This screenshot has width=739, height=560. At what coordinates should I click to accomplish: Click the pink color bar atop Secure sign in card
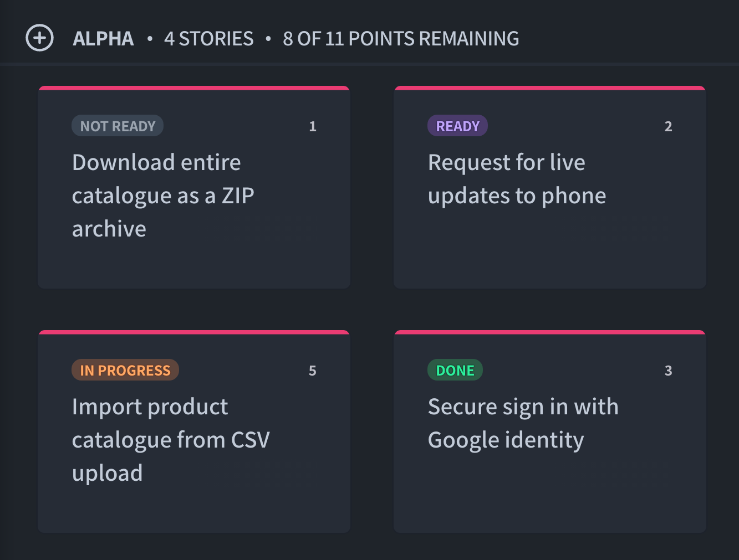(550, 332)
